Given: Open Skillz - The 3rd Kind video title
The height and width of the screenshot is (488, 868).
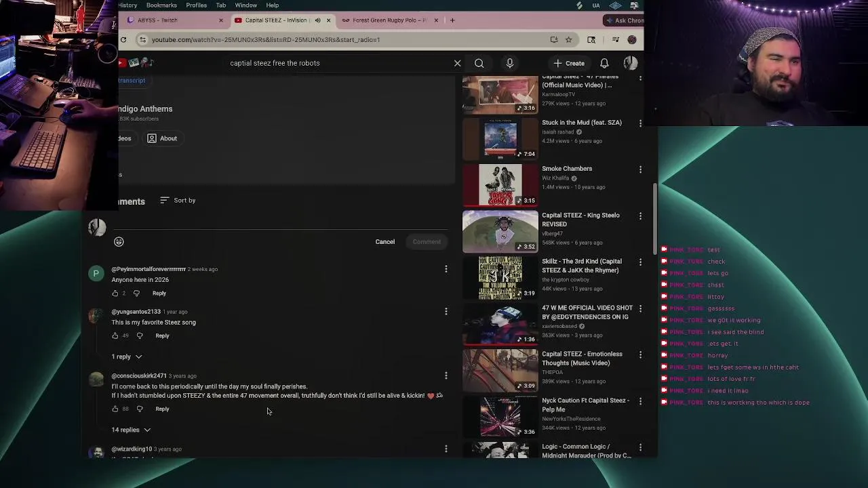Looking at the screenshot, I should pyautogui.click(x=582, y=266).
